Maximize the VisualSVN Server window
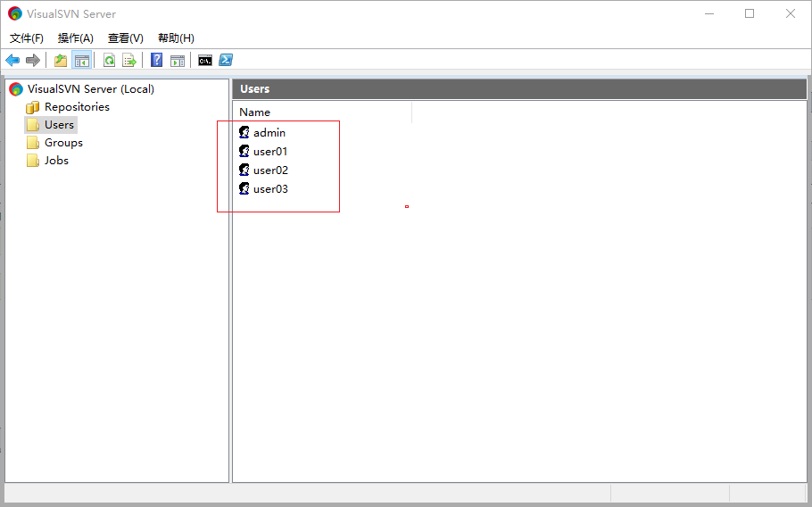This screenshot has width=812, height=507. pyautogui.click(x=750, y=14)
